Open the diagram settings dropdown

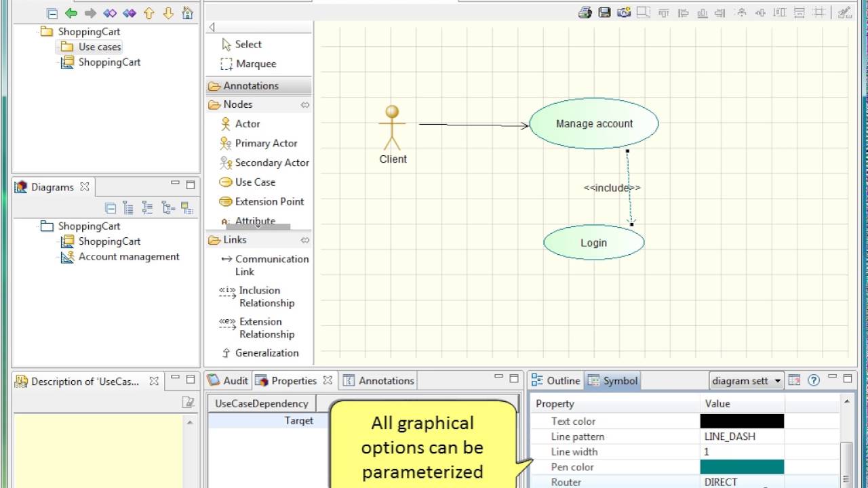pyautogui.click(x=747, y=381)
